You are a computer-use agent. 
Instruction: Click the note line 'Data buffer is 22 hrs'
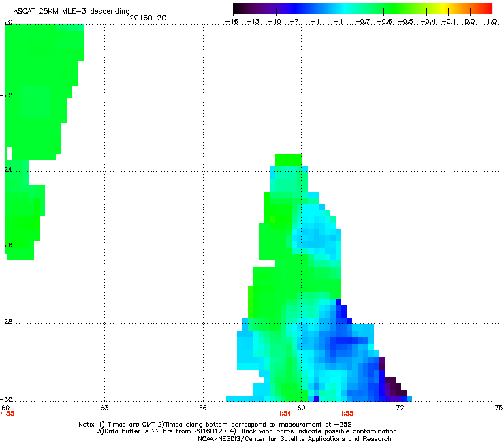[247, 431]
